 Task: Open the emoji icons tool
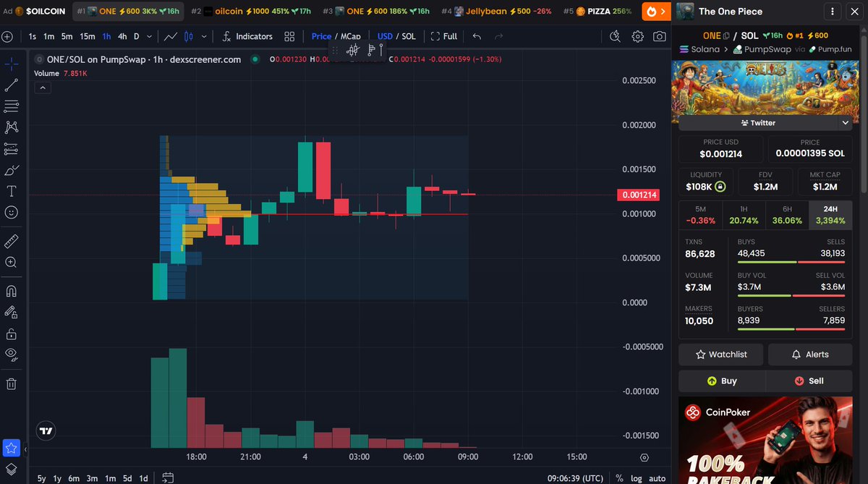(x=12, y=213)
